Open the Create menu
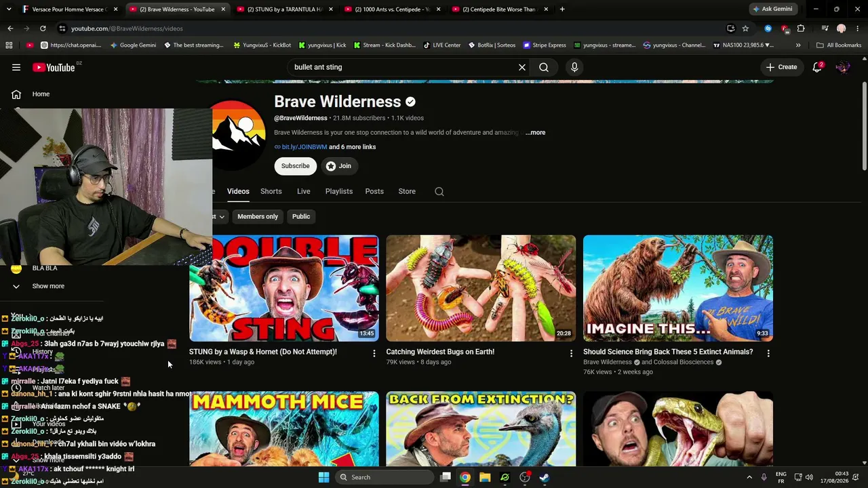The width and height of the screenshot is (868, 488). (x=782, y=67)
